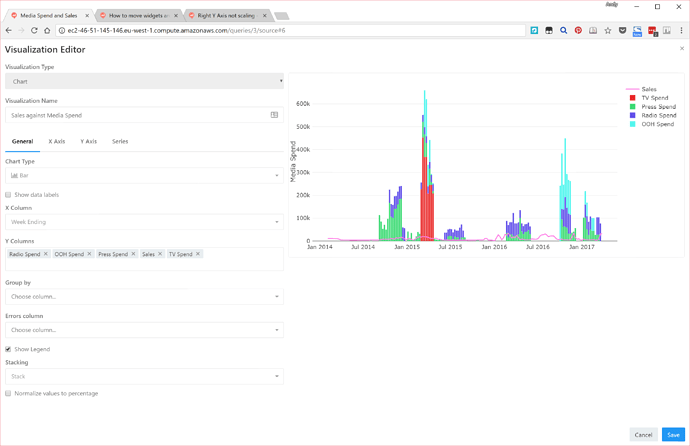
Task: Open the Pinterest extension icon
Action: coord(578,30)
